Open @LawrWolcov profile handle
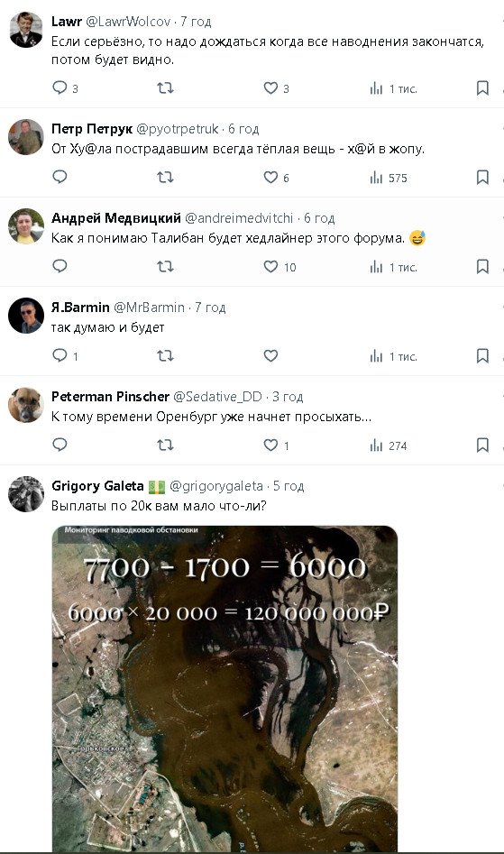The image size is (504, 854). [128, 22]
